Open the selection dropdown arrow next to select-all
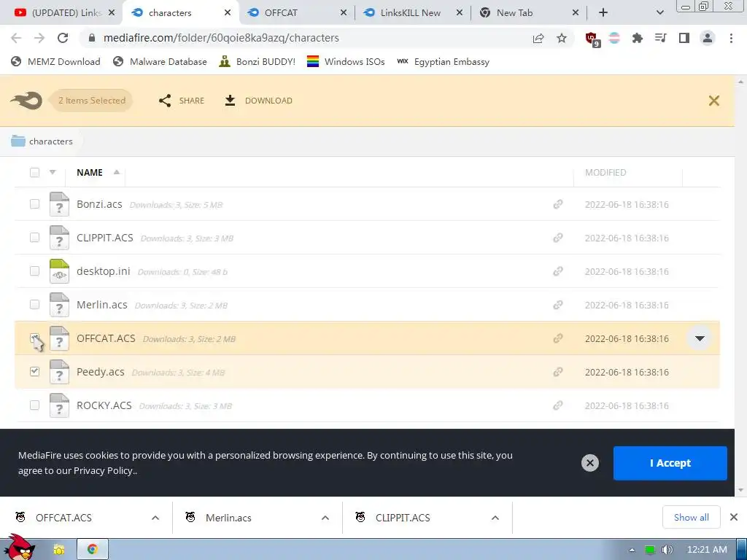This screenshot has height=560, width=747. [53, 172]
